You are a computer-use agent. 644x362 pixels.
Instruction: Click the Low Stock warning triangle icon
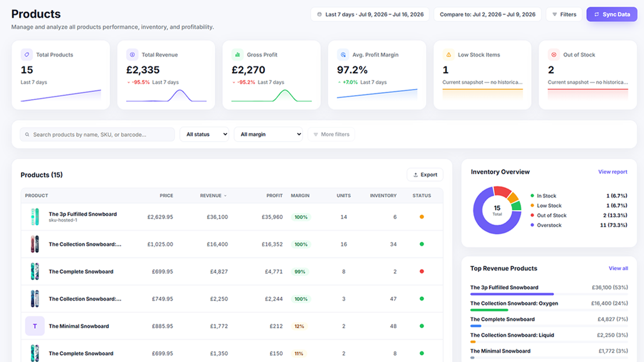[448, 54]
